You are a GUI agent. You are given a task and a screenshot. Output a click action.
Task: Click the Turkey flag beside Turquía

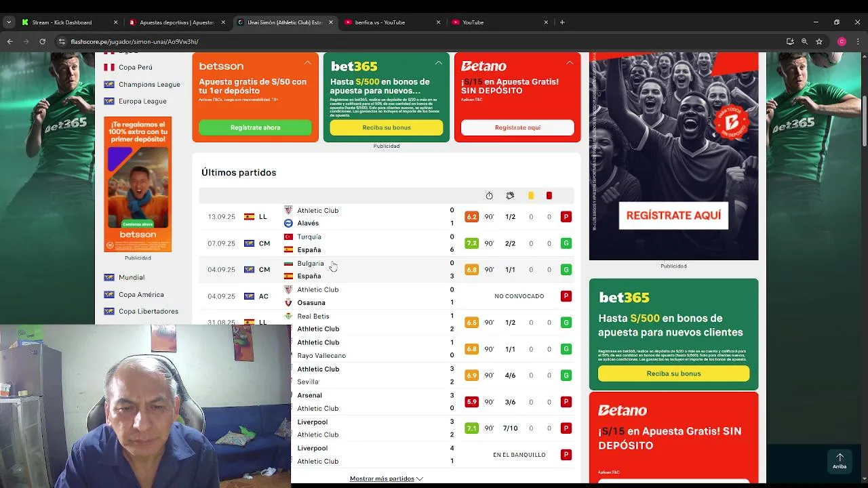click(x=288, y=237)
